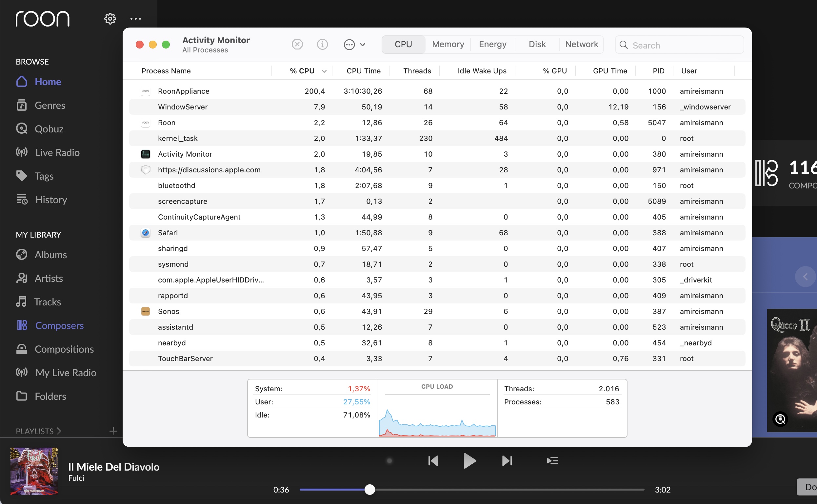Switch to the Disk tab
This screenshot has width=817, height=504.
click(x=537, y=44)
